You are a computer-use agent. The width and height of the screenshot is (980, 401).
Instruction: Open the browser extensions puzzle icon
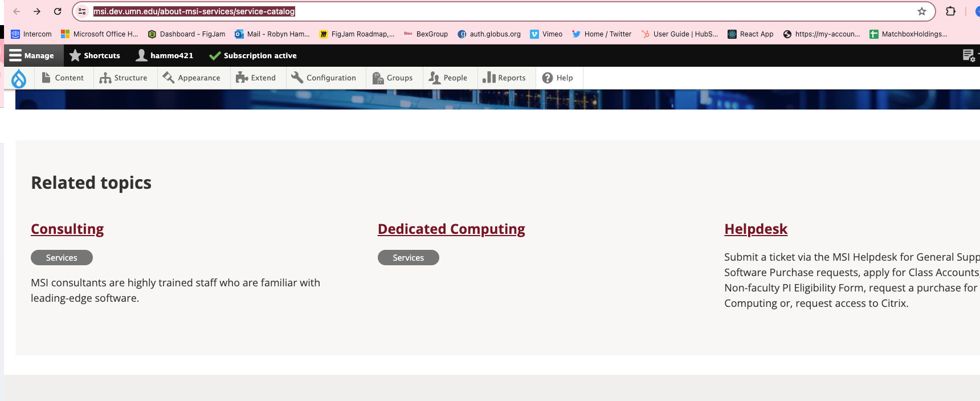pyautogui.click(x=950, y=11)
